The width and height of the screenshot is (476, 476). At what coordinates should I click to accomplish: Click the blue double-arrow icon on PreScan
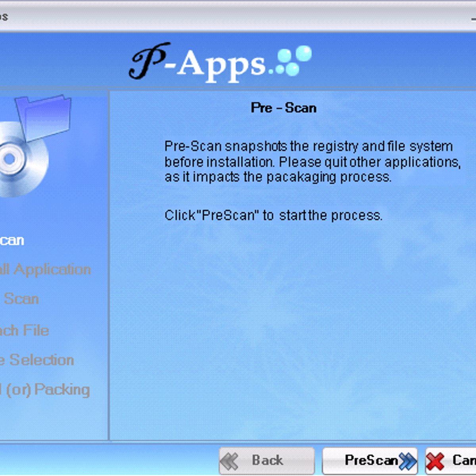pos(408,461)
